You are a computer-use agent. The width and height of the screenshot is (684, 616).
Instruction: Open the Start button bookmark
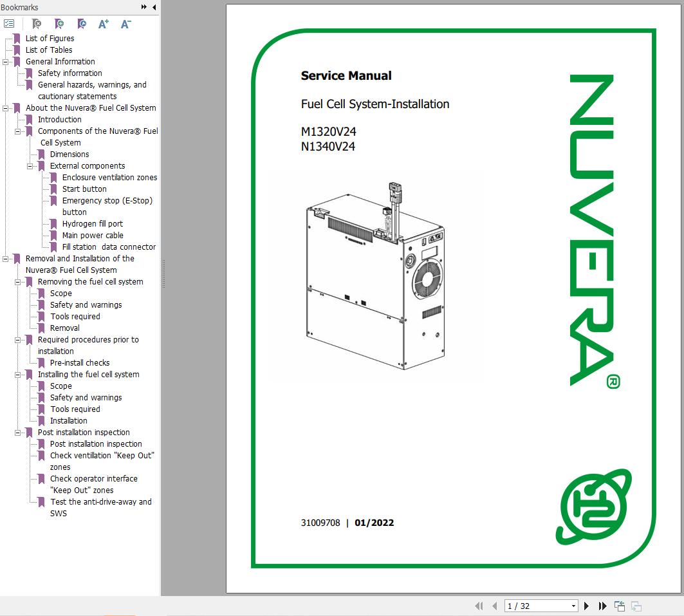pyautogui.click(x=84, y=189)
